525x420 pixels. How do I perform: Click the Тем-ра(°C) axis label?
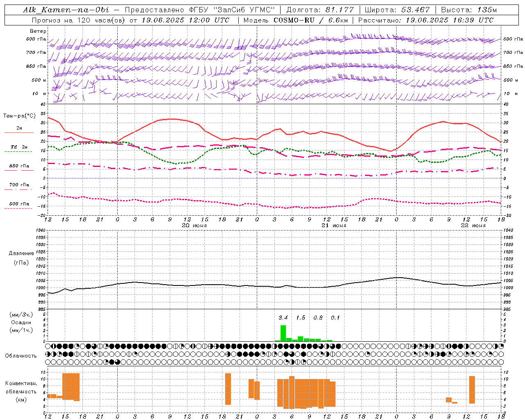(19, 116)
